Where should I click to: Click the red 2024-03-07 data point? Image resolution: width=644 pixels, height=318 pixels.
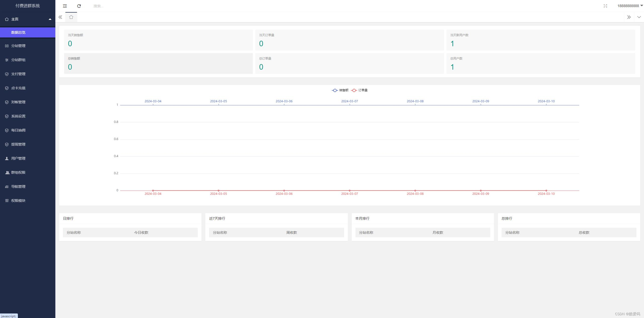(x=350, y=191)
